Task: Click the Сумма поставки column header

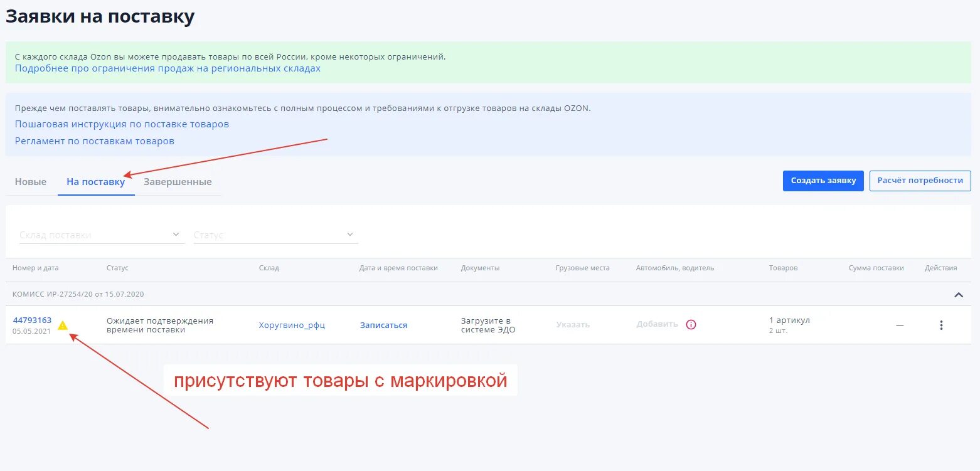Action: [876, 268]
